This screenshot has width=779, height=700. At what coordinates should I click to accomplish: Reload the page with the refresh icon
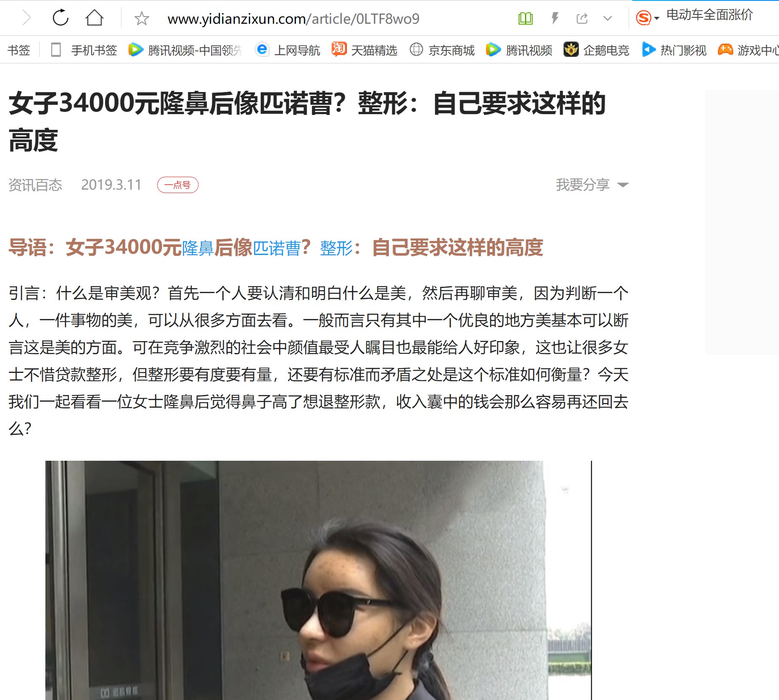[x=60, y=18]
